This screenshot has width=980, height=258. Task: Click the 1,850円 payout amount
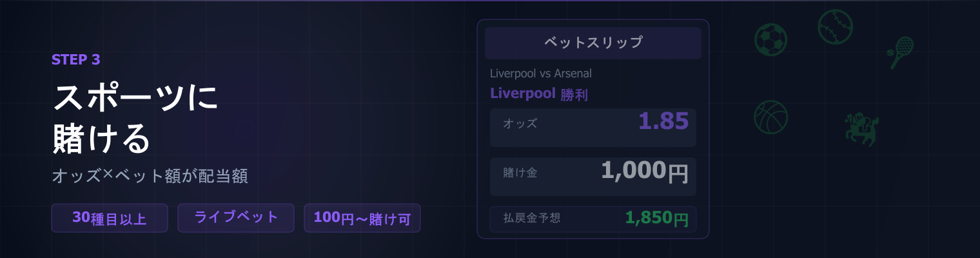click(x=656, y=219)
